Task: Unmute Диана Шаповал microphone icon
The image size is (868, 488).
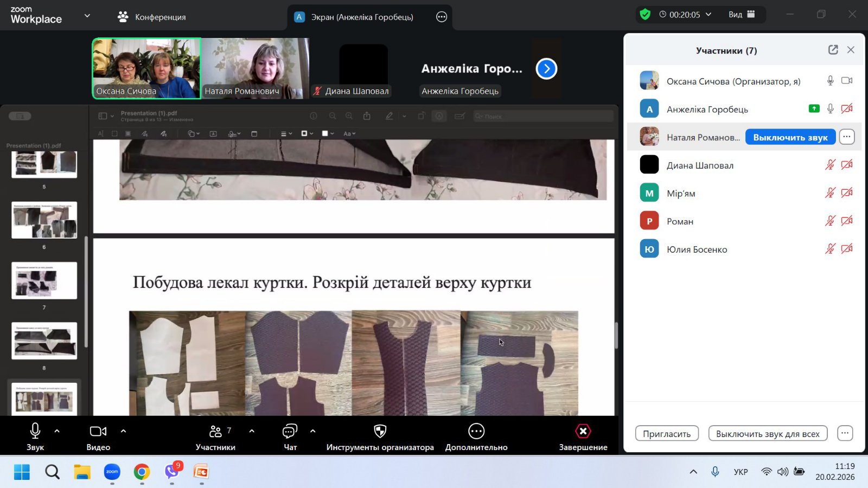Action: [x=830, y=165]
